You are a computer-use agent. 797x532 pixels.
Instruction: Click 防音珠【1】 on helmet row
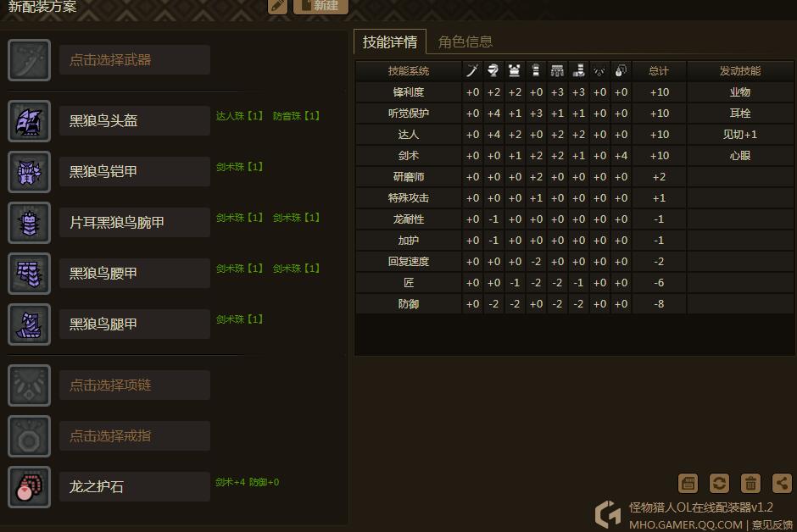(x=297, y=116)
